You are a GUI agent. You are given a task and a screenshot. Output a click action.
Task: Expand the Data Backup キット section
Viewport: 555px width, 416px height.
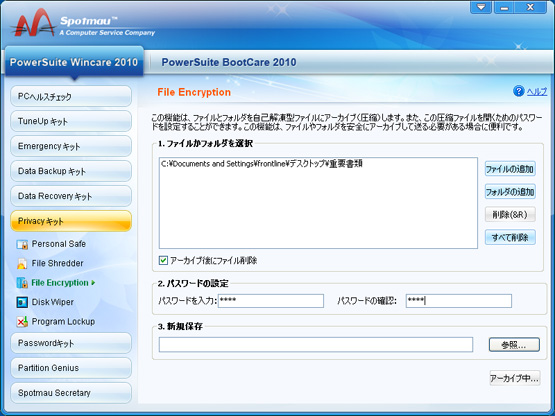click(71, 171)
